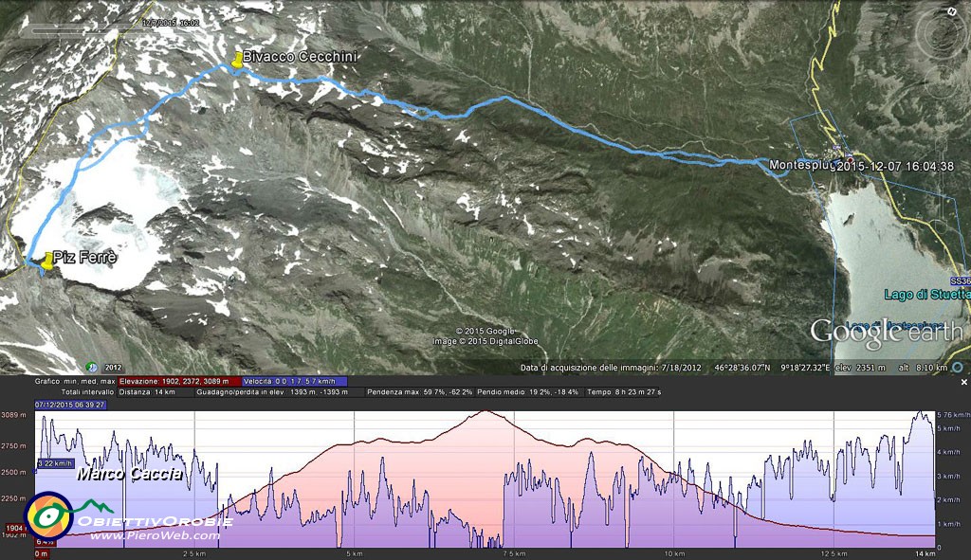Click the 12/7/2015 16:02 time slider date

[x=171, y=23]
